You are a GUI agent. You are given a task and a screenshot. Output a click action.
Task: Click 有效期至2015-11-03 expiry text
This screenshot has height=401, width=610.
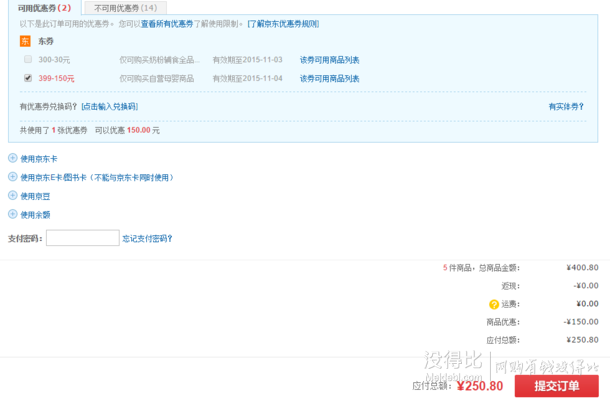[247, 60]
